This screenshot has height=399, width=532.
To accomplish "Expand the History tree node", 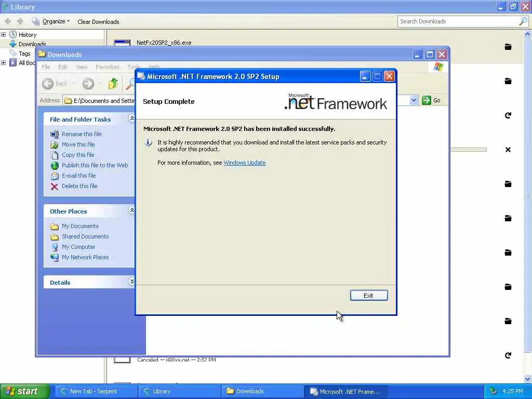I will pos(4,35).
